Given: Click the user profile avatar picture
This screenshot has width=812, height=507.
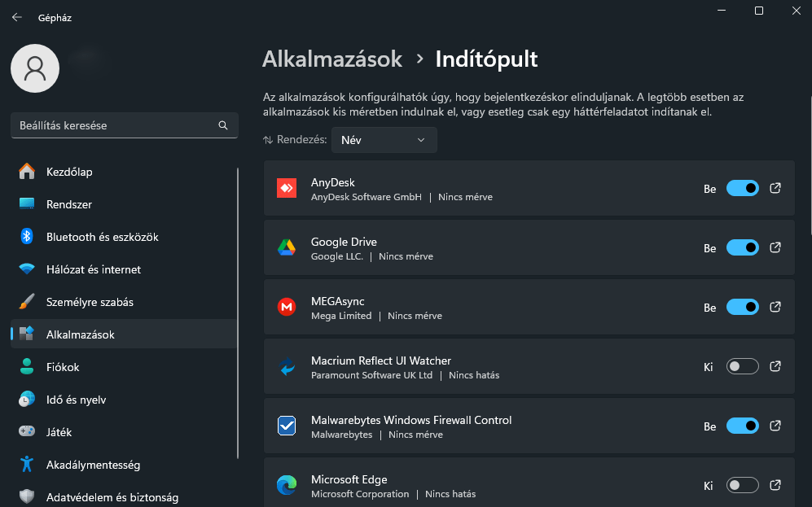Looking at the screenshot, I should [35, 68].
